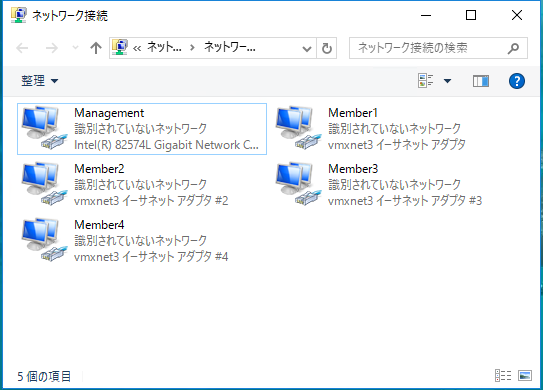Viewport: 543px width, 390px height.
Task: Open the 整理 organize menu
Action: 39,81
